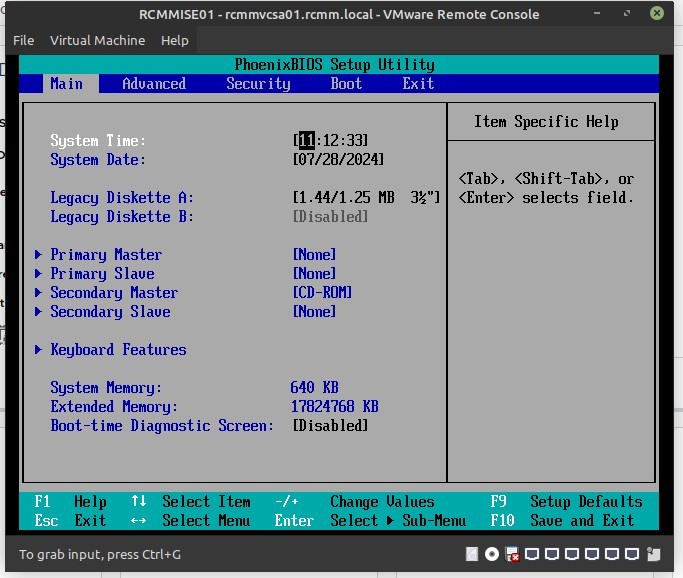Click the Secondary Master CD-ROM value

(x=322, y=292)
